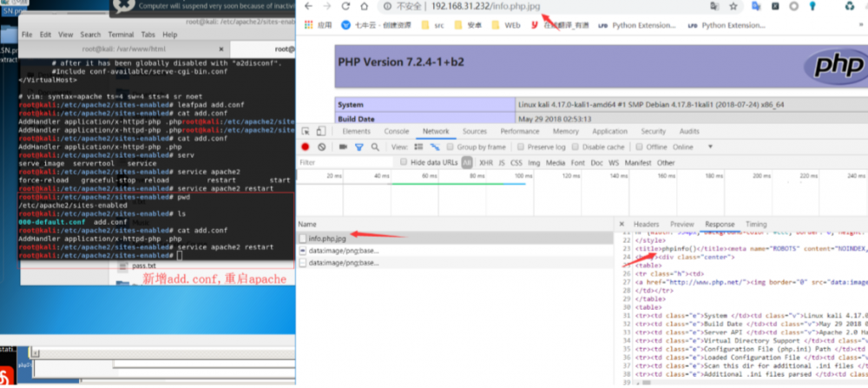This screenshot has width=868, height=388.
Task: Select the All filter button
Action: [467, 162]
